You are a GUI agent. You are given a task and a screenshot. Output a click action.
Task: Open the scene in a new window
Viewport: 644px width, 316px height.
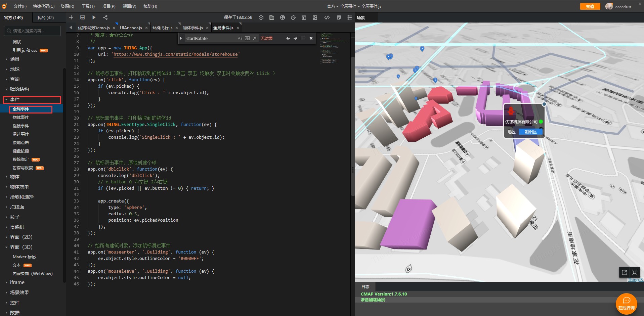click(x=624, y=272)
